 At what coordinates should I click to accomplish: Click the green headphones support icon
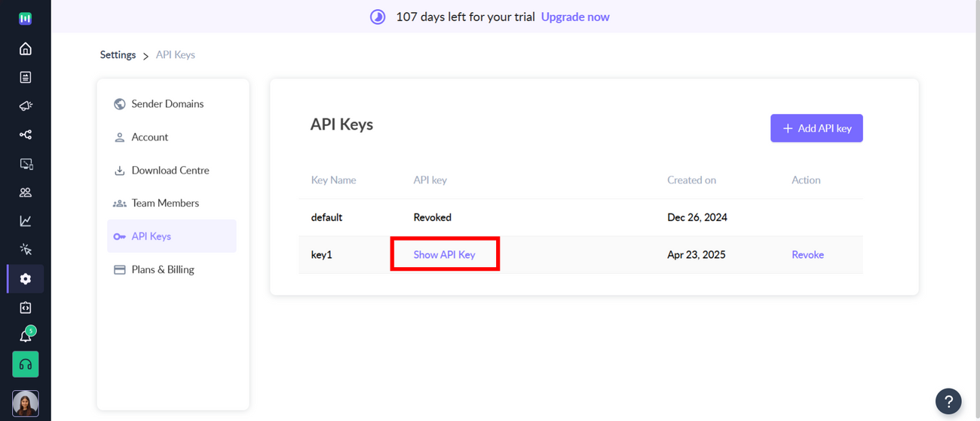tap(25, 364)
